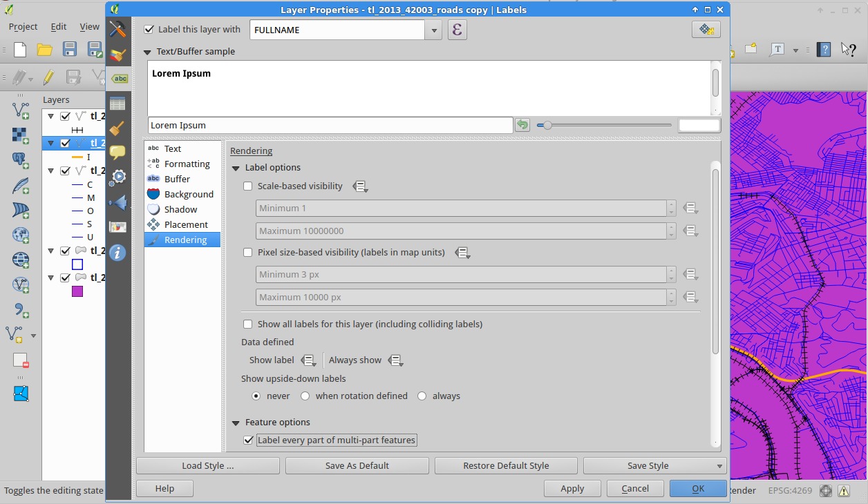Open the automated placement engine settings button
The width and height of the screenshot is (868, 504).
[x=706, y=30]
